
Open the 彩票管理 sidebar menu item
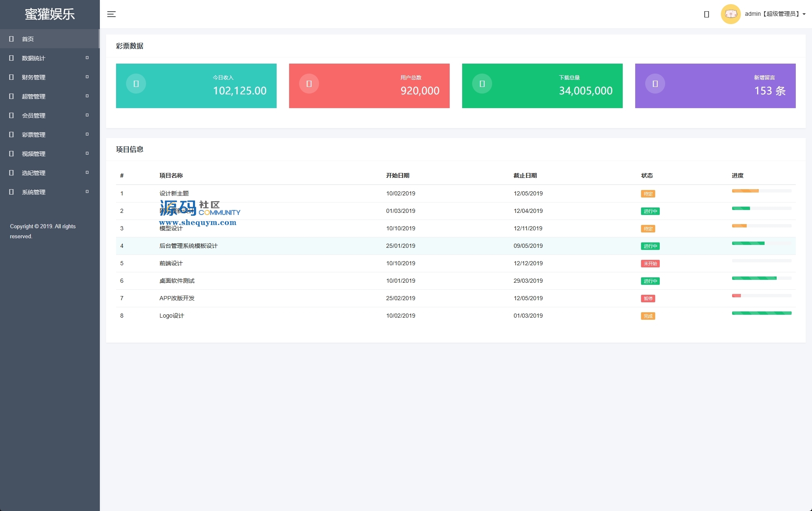pyautogui.click(x=34, y=135)
